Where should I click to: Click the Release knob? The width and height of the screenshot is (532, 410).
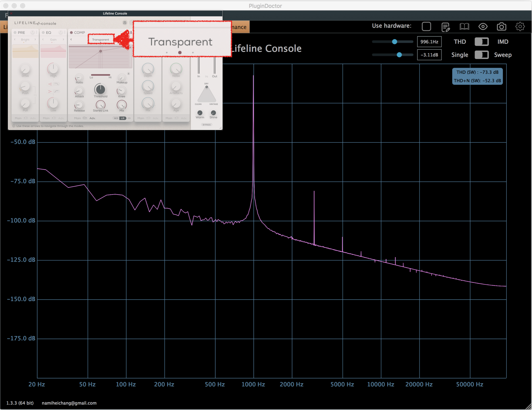tap(79, 105)
